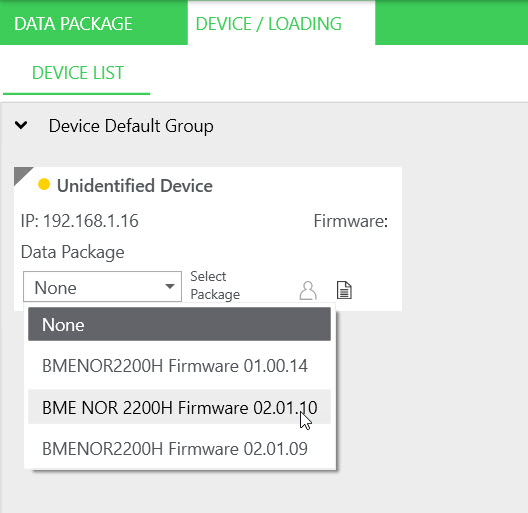Select the Unidentified Device title

pos(135,186)
